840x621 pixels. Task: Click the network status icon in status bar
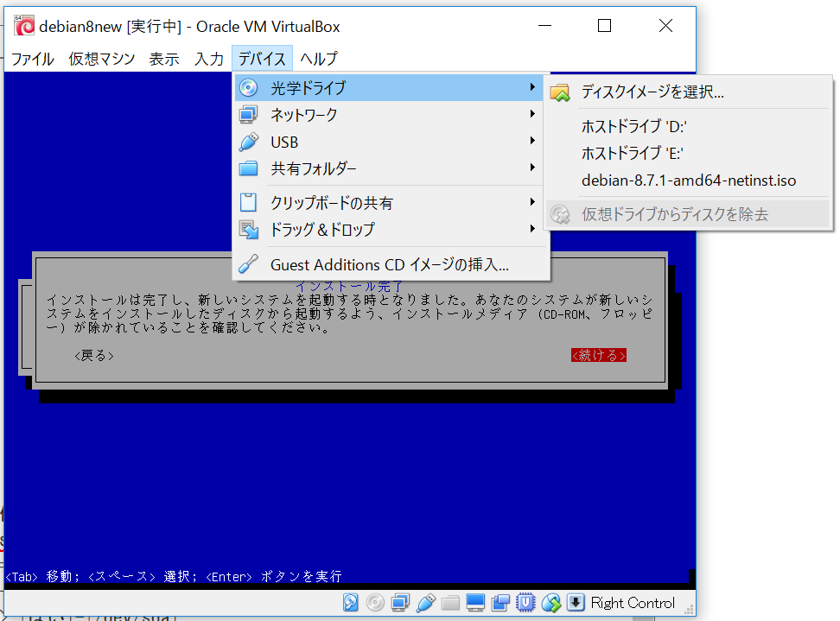(x=400, y=602)
